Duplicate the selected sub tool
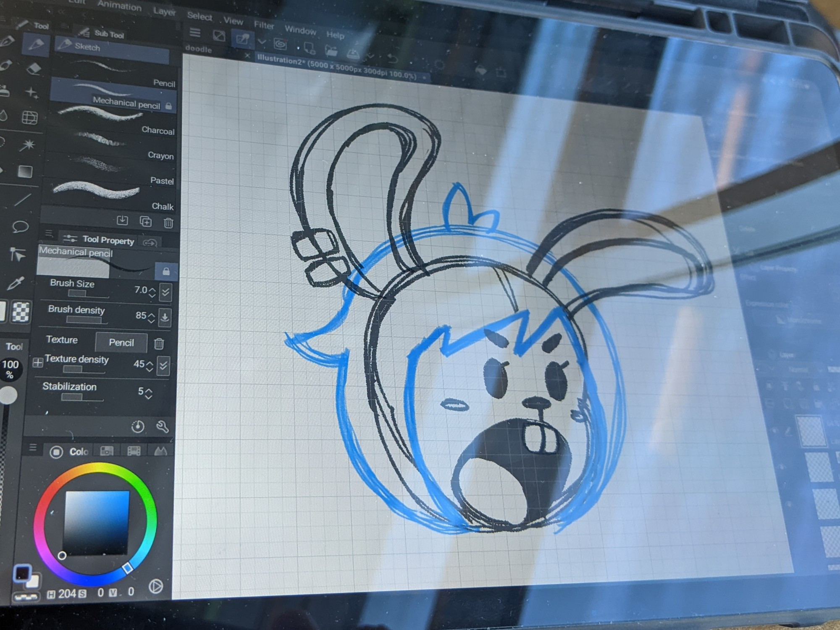 [x=145, y=221]
